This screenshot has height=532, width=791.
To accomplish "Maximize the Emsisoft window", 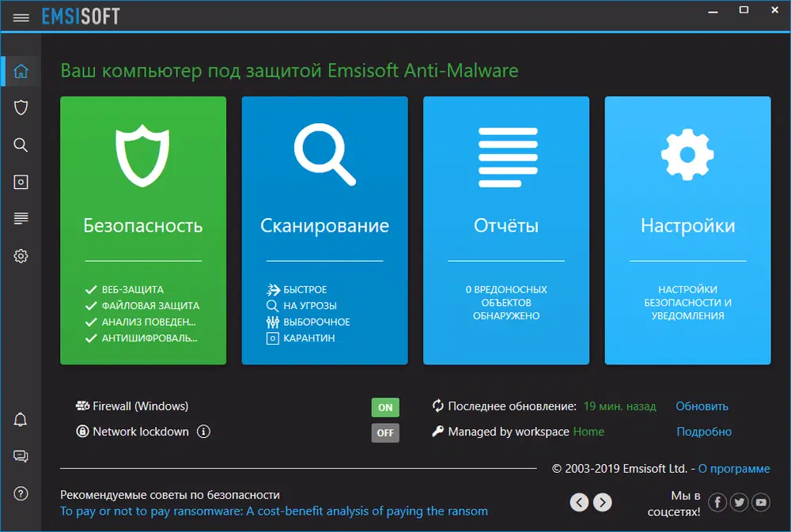I will (x=744, y=9).
